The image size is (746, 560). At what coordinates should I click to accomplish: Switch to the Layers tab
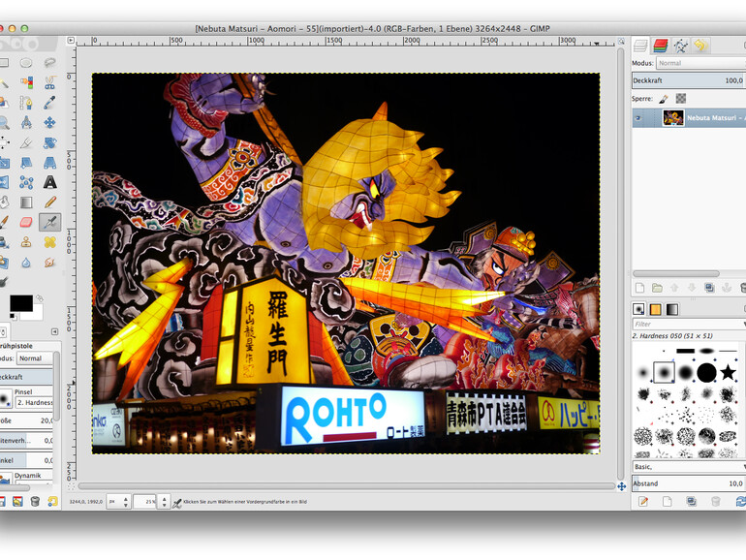click(640, 46)
